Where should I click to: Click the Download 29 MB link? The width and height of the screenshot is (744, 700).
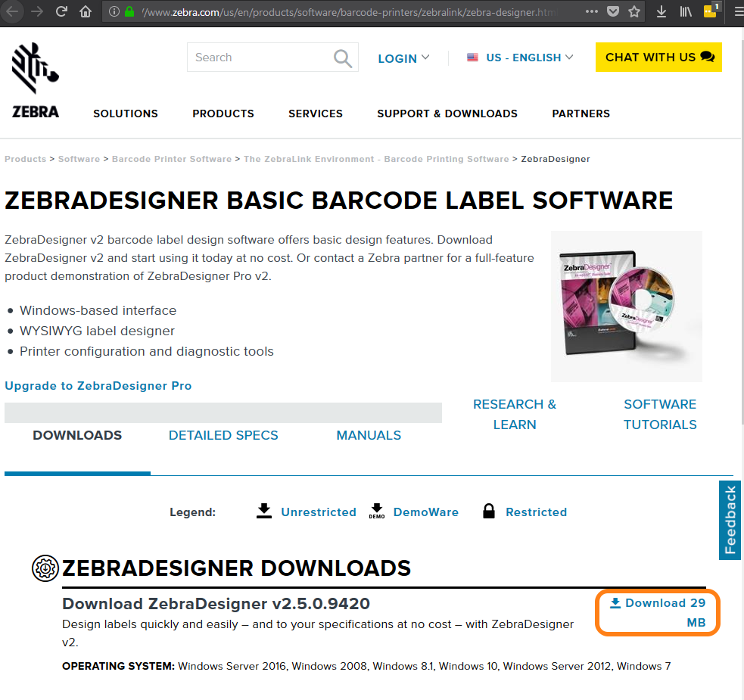click(658, 612)
